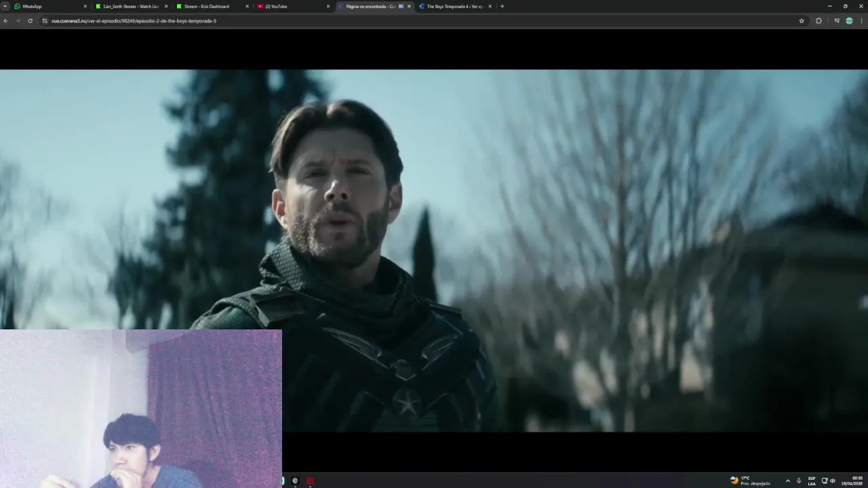Open the network icon in system tray

click(x=825, y=481)
